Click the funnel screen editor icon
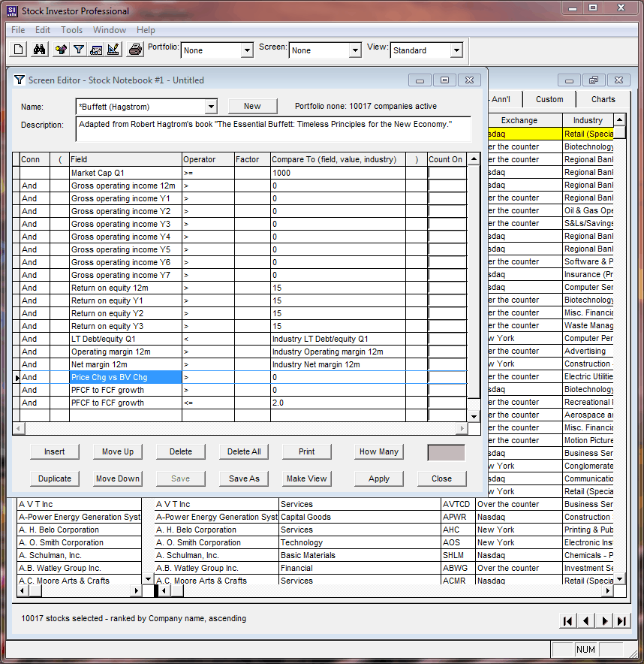The height and width of the screenshot is (664, 644). click(78, 50)
